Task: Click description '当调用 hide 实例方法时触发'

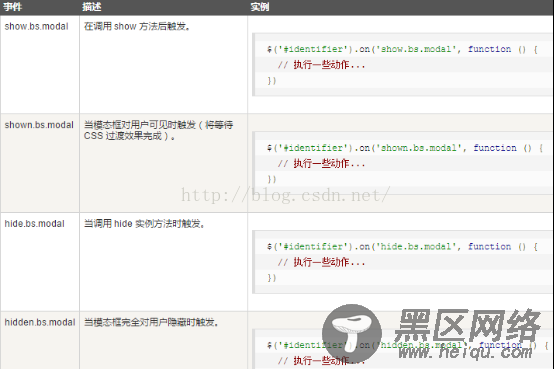Action: click(144, 224)
